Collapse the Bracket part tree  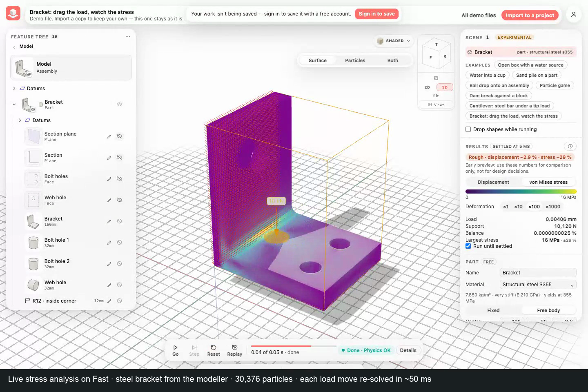pos(14,105)
